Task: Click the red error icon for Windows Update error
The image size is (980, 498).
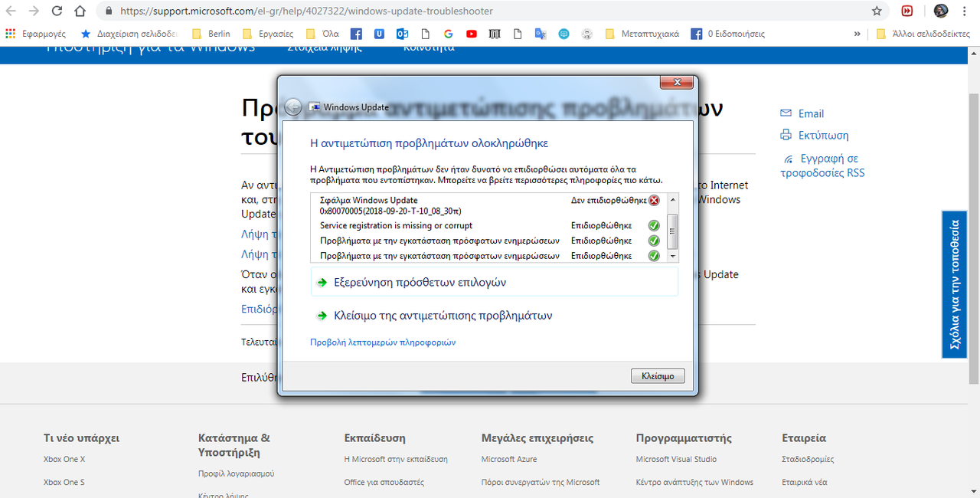Action: click(654, 201)
